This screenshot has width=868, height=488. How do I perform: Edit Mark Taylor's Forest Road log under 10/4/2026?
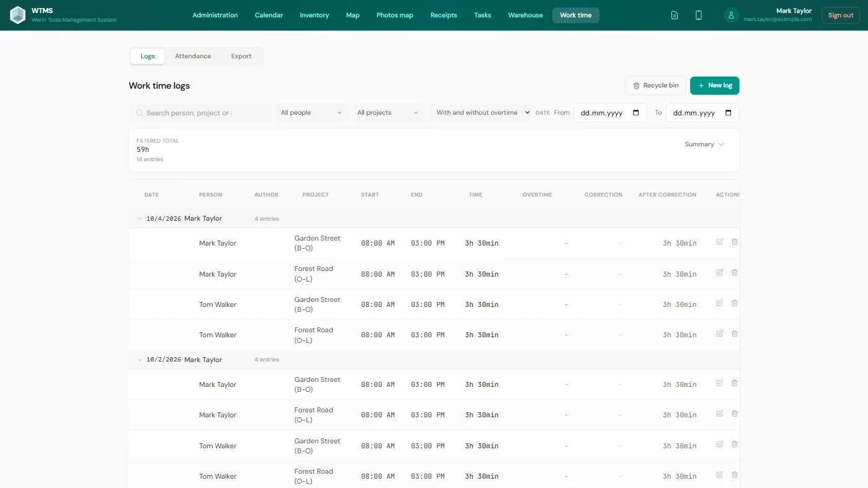720,272
